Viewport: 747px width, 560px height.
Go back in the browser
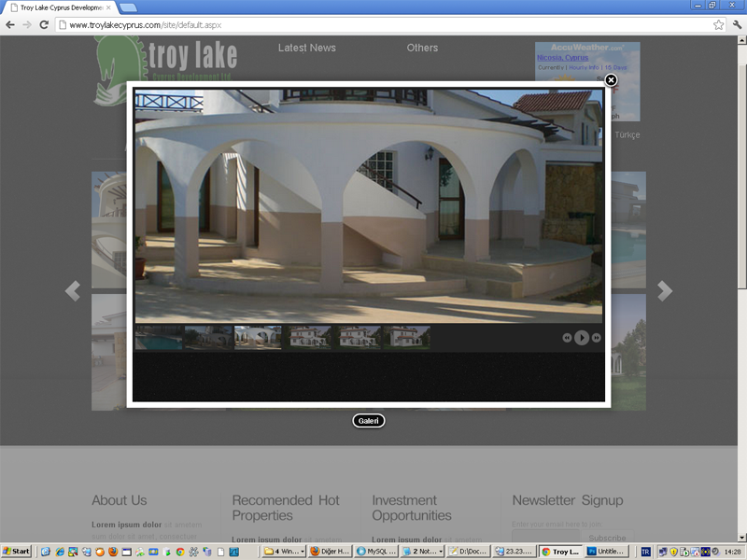tap(10, 25)
